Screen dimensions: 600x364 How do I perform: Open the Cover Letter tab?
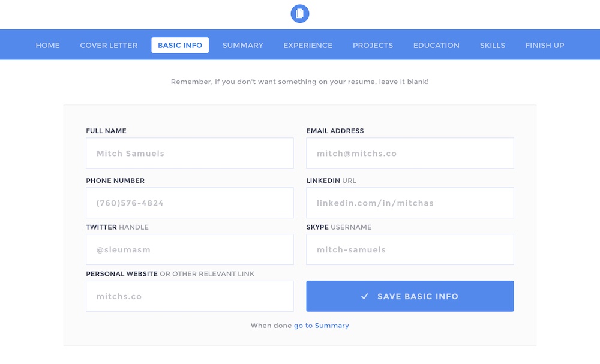[109, 45]
